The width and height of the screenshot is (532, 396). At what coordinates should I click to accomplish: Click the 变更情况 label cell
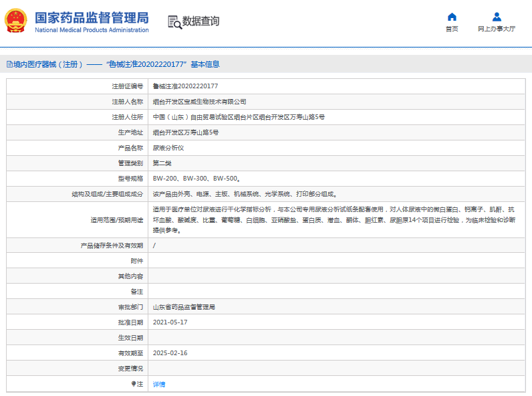click(x=77, y=369)
